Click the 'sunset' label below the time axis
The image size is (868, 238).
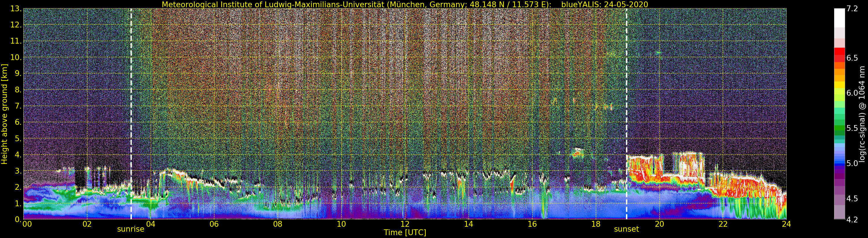click(626, 229)
